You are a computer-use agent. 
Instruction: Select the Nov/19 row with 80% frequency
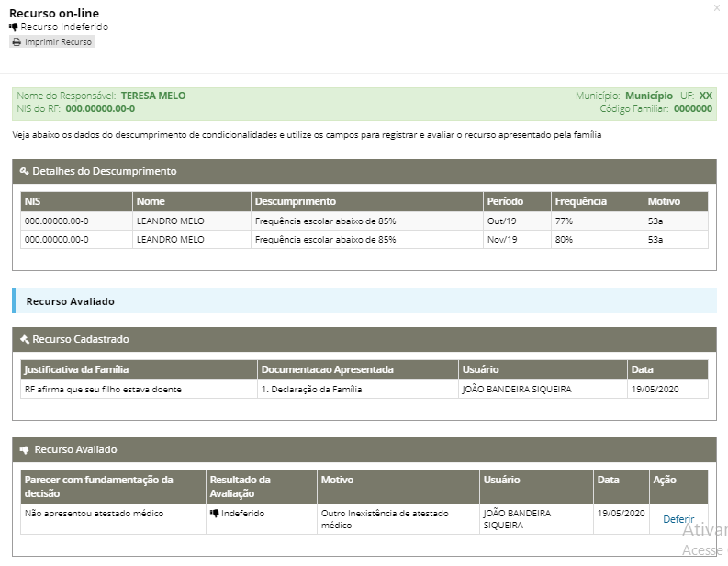pyautogui.click(x=364, y=240)
